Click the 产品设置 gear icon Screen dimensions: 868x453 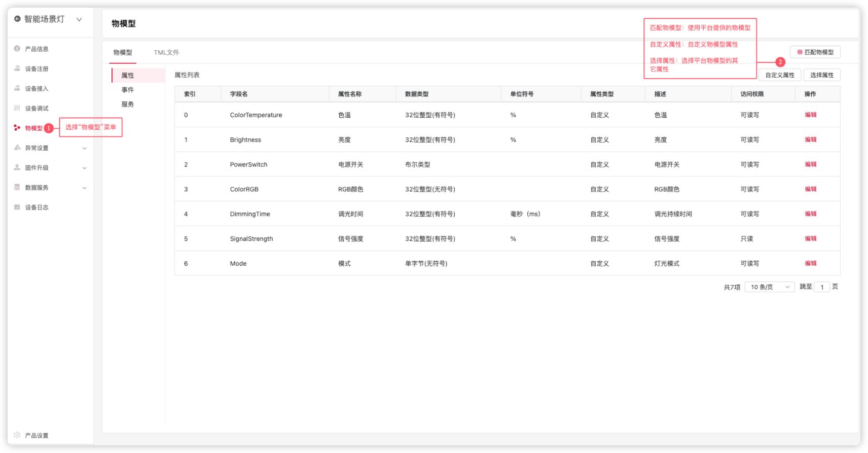point(17,435)
